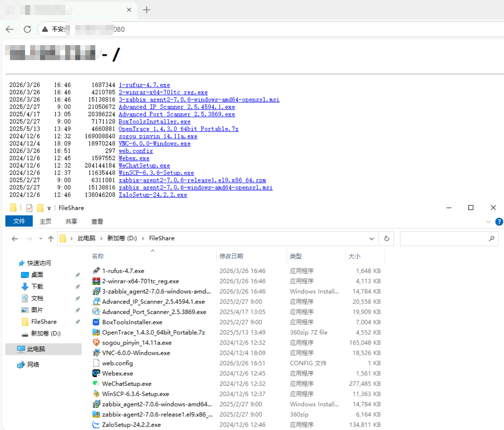The width and height of the screenshot is (504, 430).
Task: Open 下载 in the navigation pane
Action: click(x=37, y=286)
